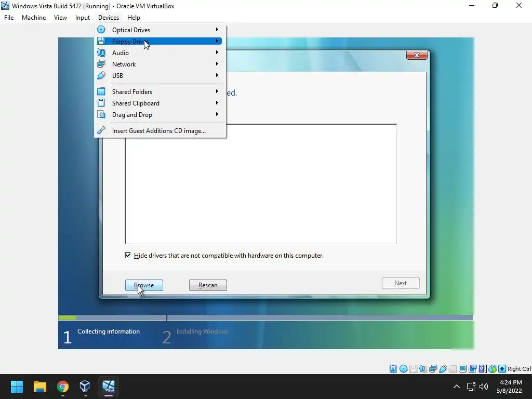
Task: Click the Drag and Drop icon in menu
Action: pyautogui.click(x=101, y=114)
